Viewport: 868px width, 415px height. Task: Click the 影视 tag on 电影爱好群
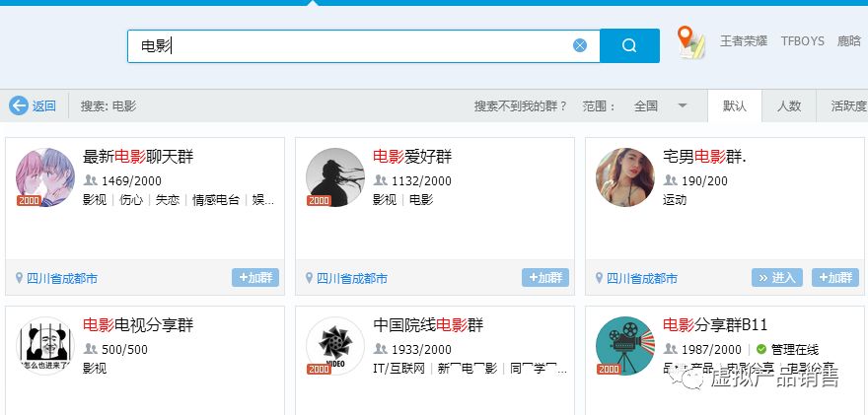tap(385, 200)
